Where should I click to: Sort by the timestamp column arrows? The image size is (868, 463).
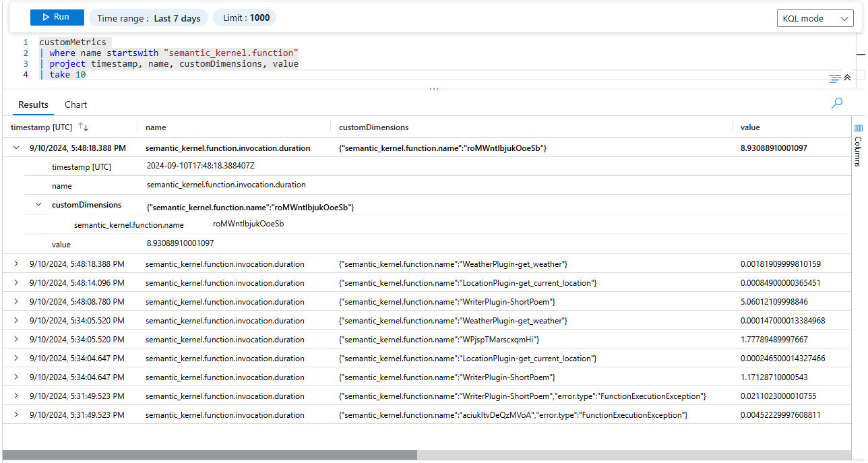(x=84, y=127)
